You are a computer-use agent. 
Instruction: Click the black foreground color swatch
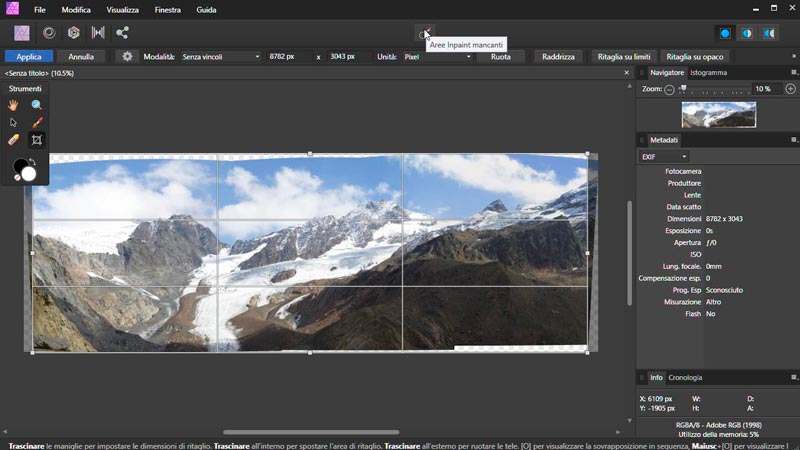point(20,166)
